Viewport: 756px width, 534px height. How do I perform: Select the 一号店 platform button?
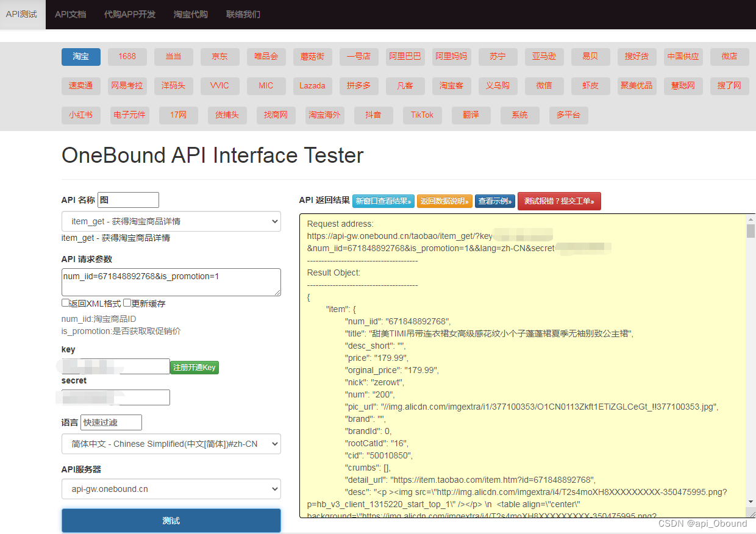click(x=359, y=57)
